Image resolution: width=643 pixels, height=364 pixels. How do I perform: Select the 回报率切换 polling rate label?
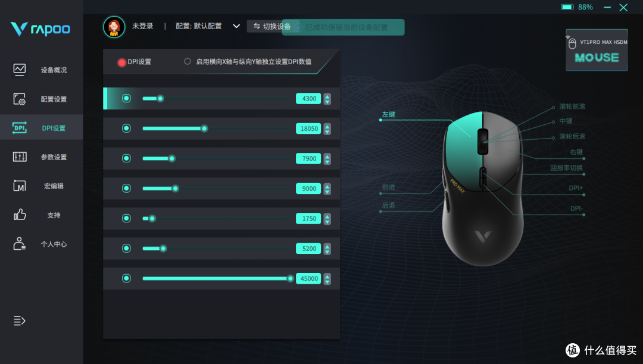566,168
